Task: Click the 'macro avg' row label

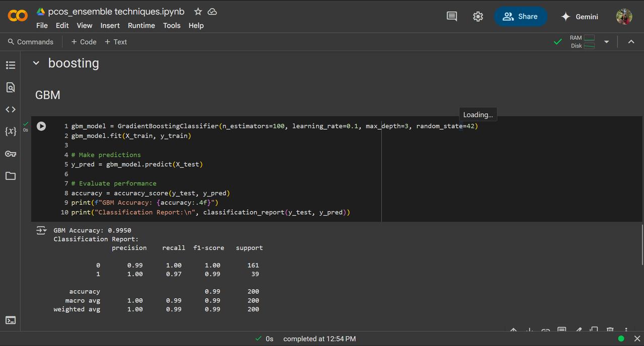Action: (83, 300)
